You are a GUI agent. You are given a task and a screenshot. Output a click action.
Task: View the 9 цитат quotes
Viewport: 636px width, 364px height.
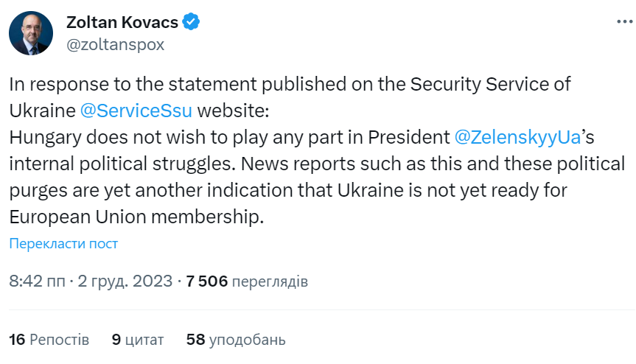(x=138, y=340)
